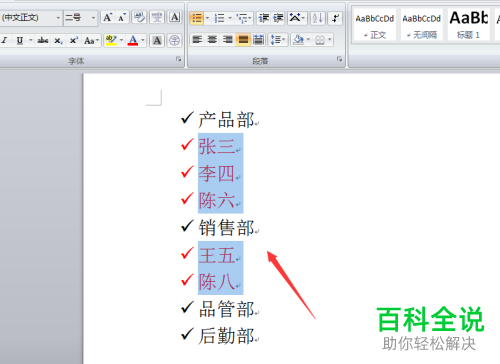The image size is (500, 364).
Task: Click the text 李四
Action: 217,173
